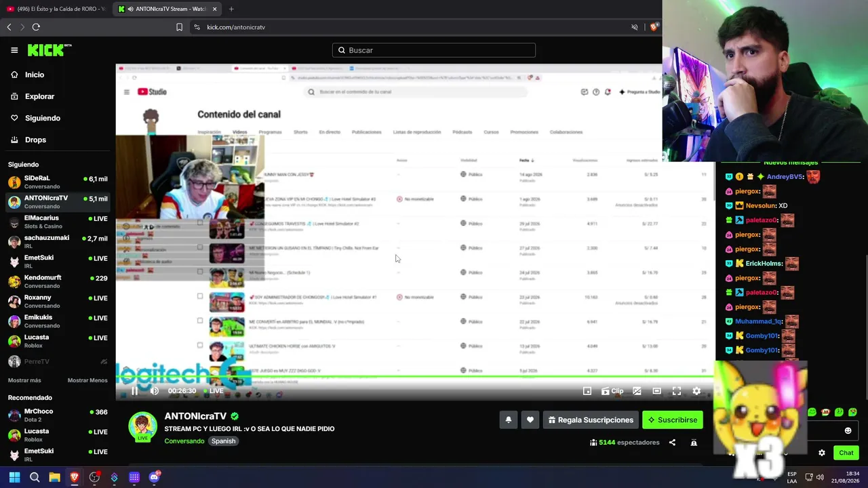
Task: Follow the channel with heart button
Action: (x=530, y=420)
